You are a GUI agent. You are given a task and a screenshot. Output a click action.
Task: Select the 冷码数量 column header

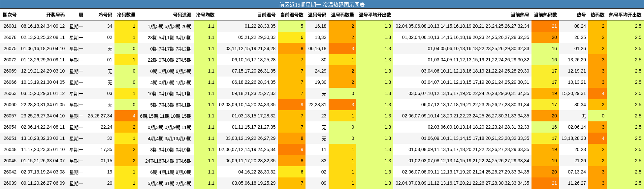point(126,15)
